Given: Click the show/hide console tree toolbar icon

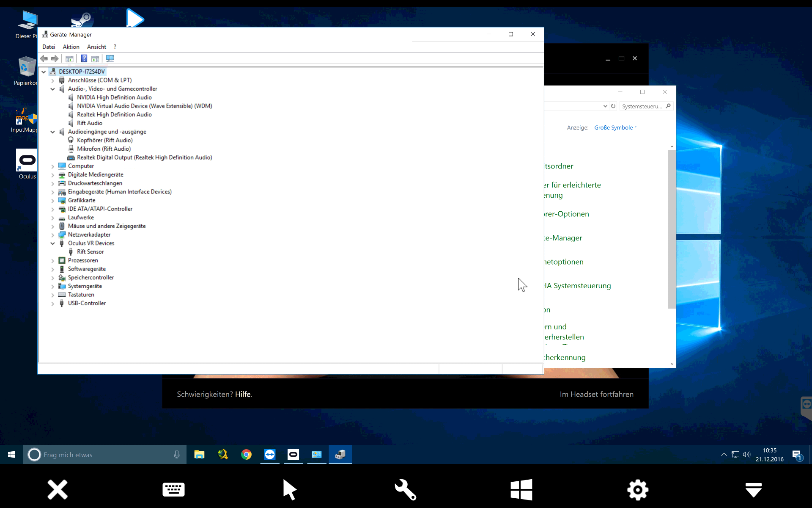Looking at the screenshot, I should (69, 58).
